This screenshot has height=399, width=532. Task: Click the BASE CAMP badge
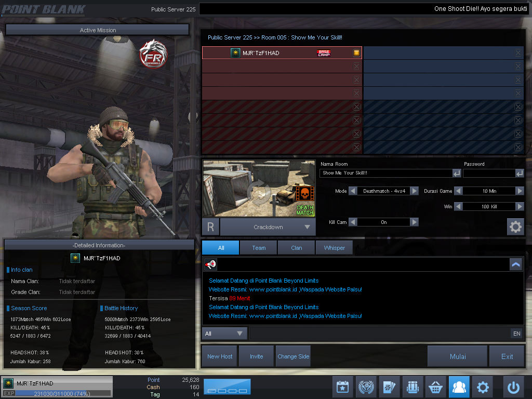324,53
